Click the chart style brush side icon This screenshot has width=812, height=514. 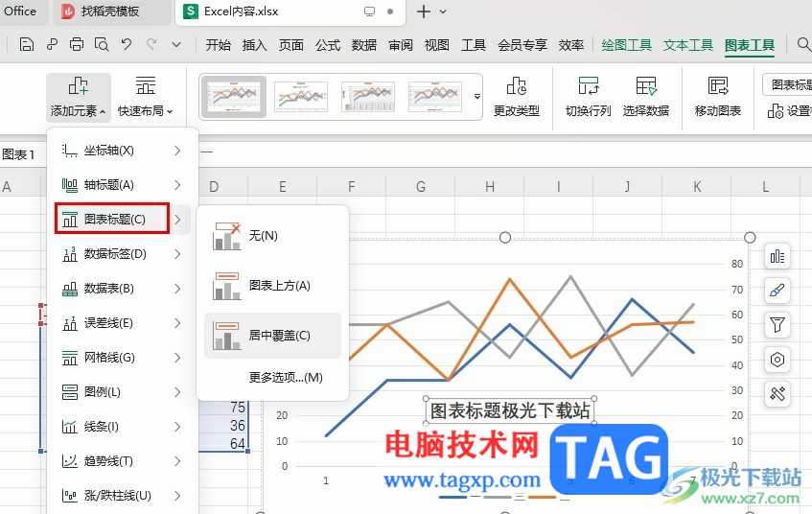coord(777,291)
